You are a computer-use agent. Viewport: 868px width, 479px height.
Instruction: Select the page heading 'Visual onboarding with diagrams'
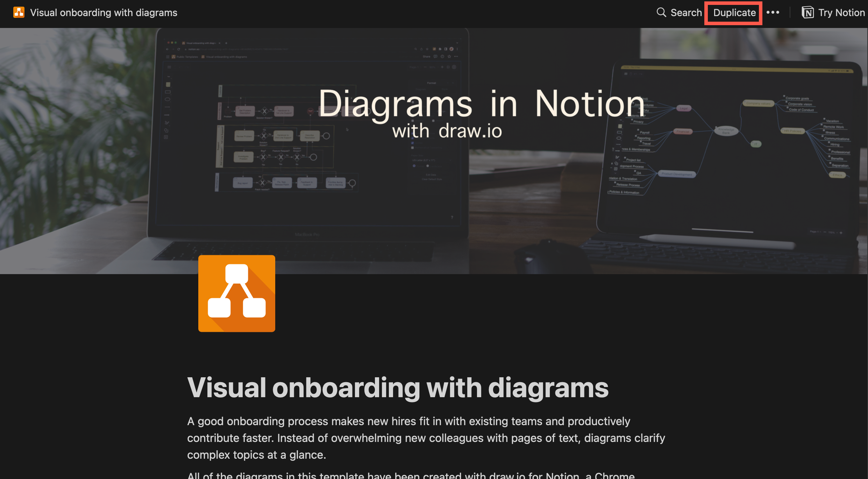[x=398, y=388]
